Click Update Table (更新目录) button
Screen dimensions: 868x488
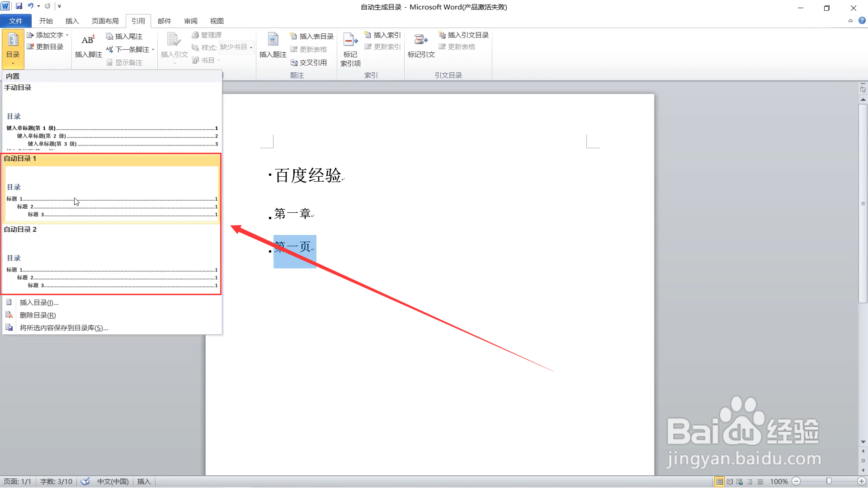pyautogui.click(x=45, y=47)
